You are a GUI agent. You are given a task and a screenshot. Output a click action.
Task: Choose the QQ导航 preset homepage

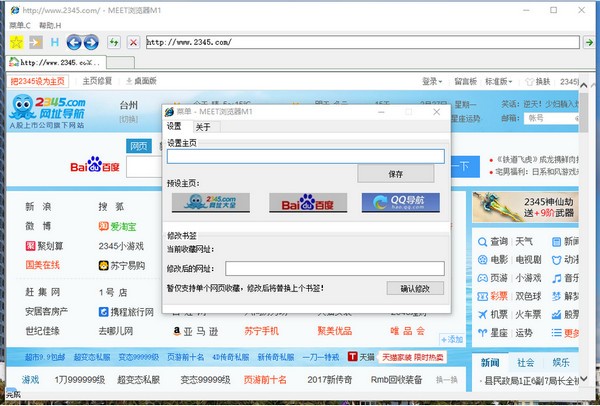point(401,202)
